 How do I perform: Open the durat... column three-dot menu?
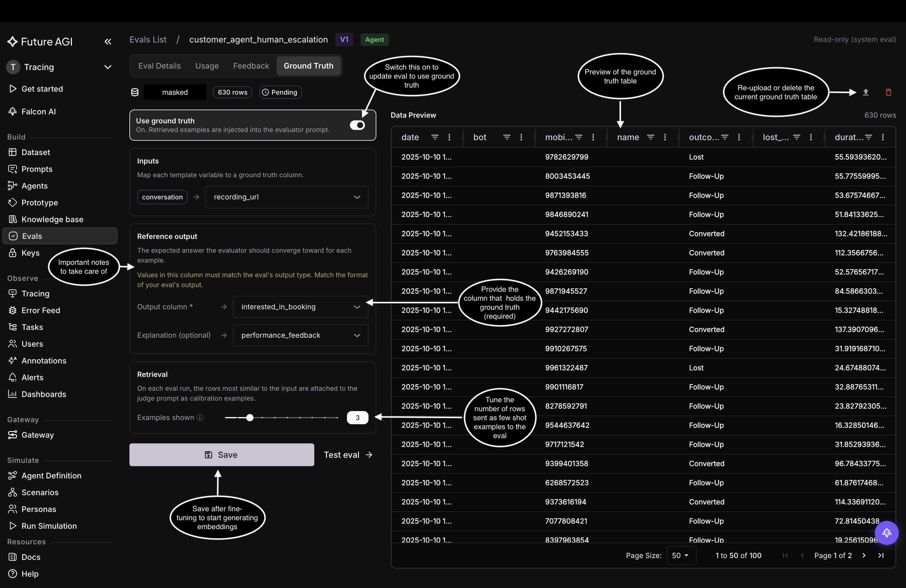click(883, 137)
